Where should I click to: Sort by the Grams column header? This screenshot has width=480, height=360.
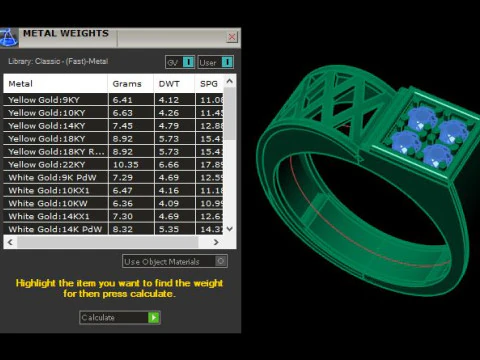131,84
